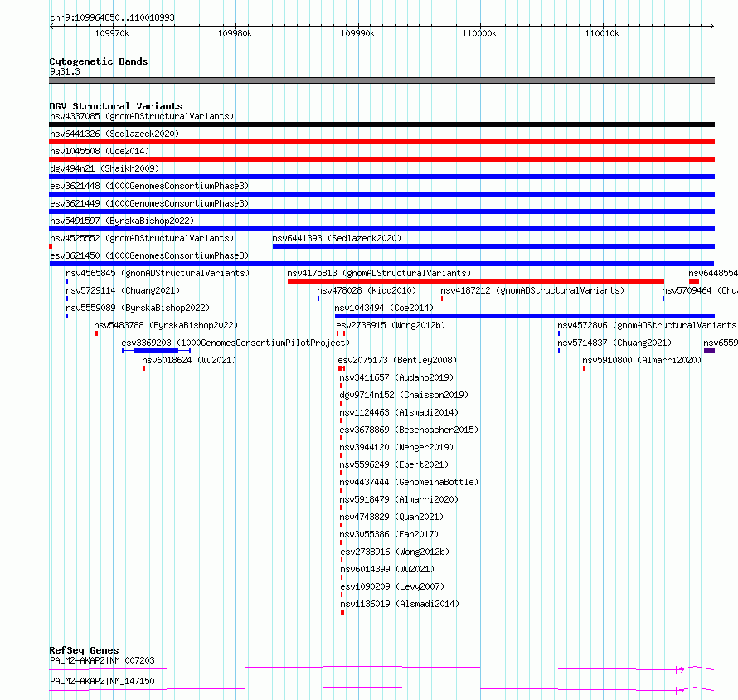Open dgv494n21 (Shaikh2009) variant
The height and width of the screenshot is (700, 738).
point(104,168)
